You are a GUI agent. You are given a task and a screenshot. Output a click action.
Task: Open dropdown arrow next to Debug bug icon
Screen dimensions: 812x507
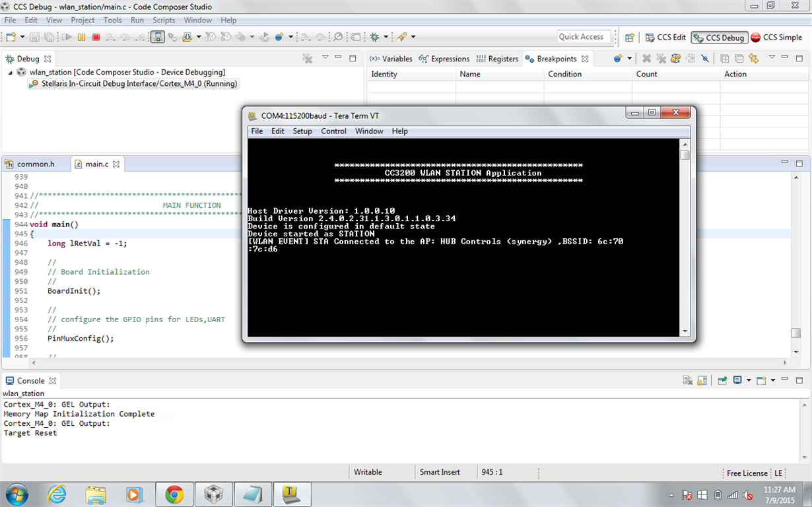point(386,37)
